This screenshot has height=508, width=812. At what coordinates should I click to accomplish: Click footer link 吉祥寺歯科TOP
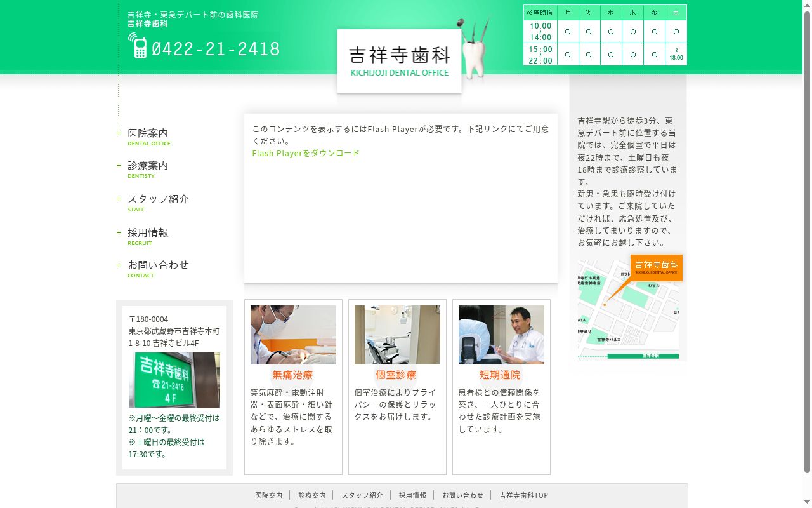[523, 495]
